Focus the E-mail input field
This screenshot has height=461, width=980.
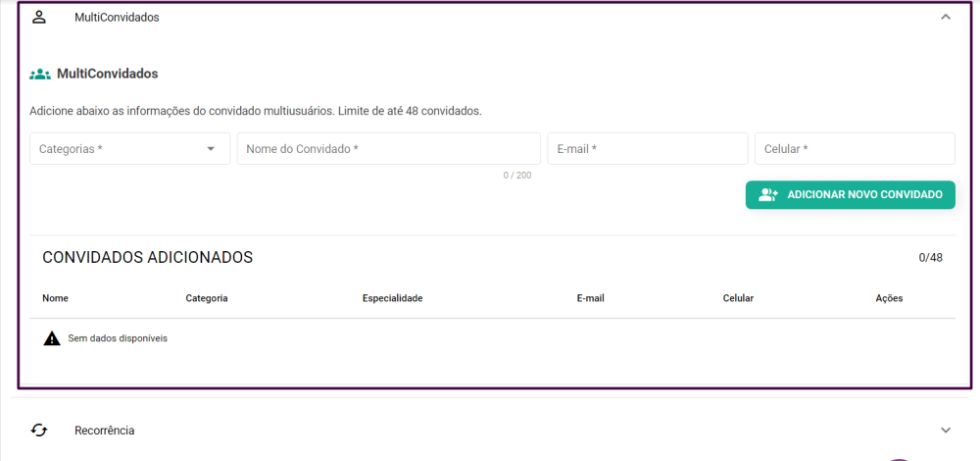coord(648,149)
